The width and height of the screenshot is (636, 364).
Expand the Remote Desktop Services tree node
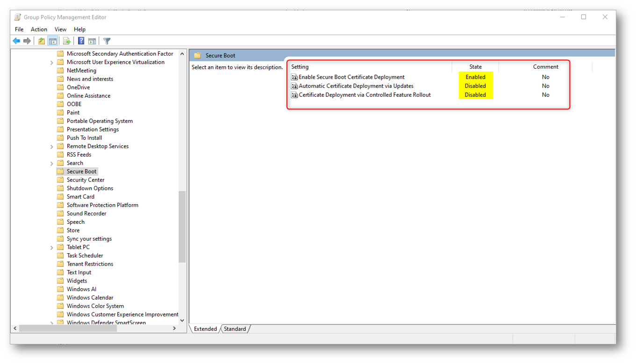[x=52, y=147]
